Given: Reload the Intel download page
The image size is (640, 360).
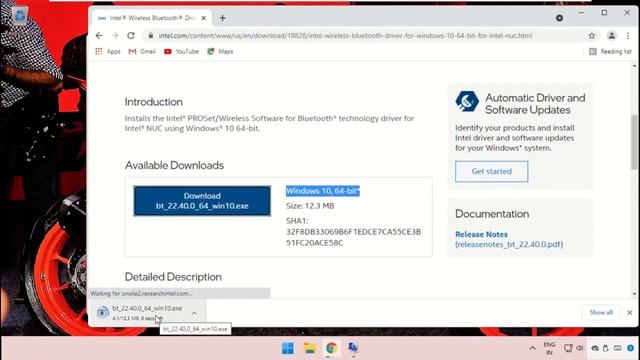Looking at the screenshot, I should tap(131, 36).
